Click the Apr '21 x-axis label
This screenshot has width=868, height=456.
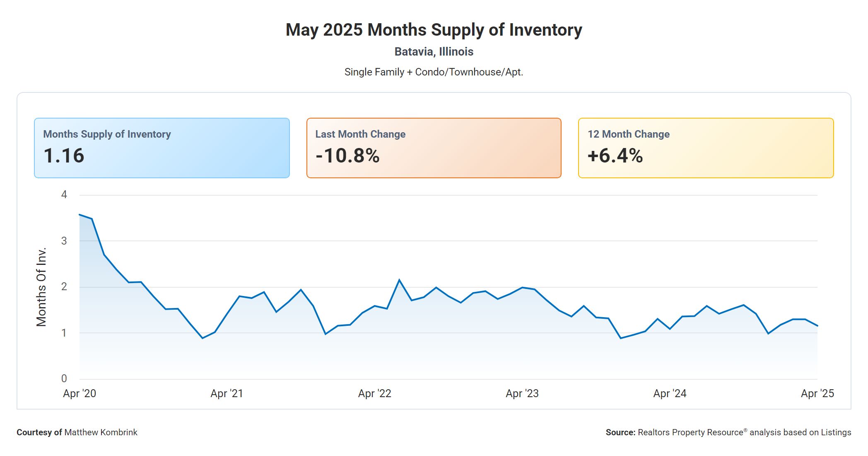227,393
